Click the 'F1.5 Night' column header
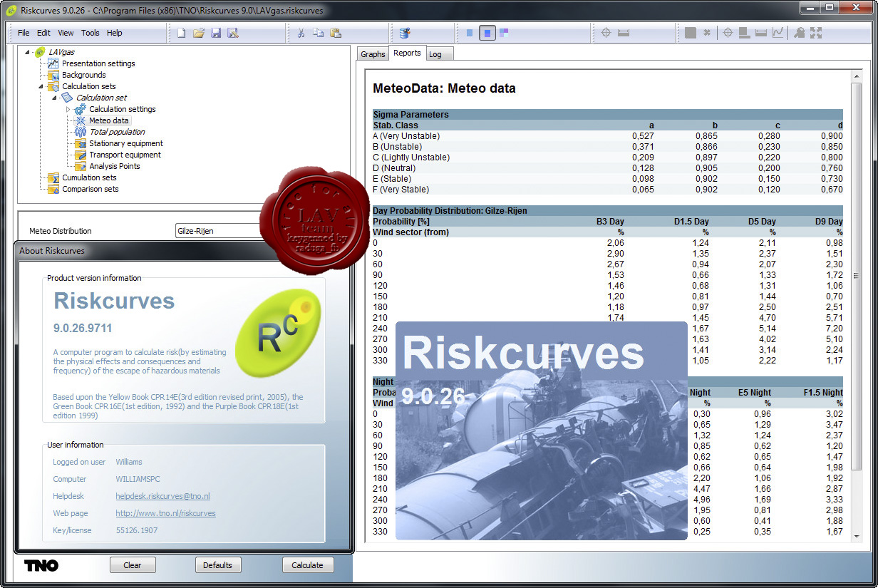This screenshot has height=588, width=878. [822, 393]
